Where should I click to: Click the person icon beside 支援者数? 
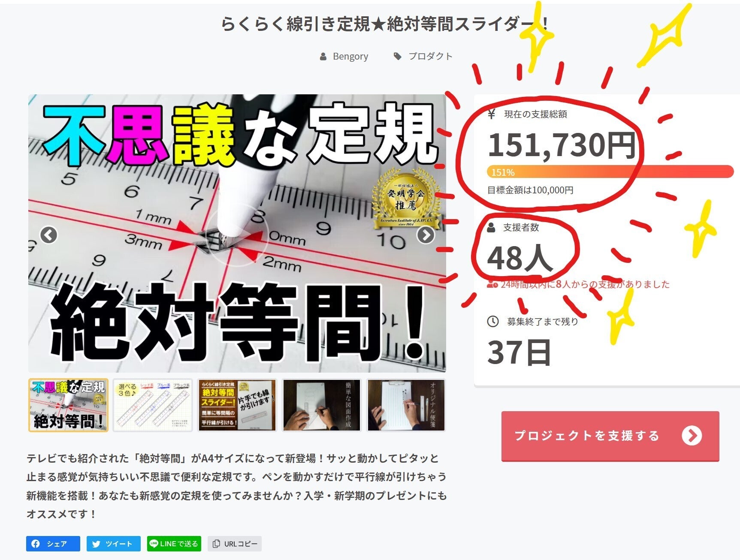point(492,227)
